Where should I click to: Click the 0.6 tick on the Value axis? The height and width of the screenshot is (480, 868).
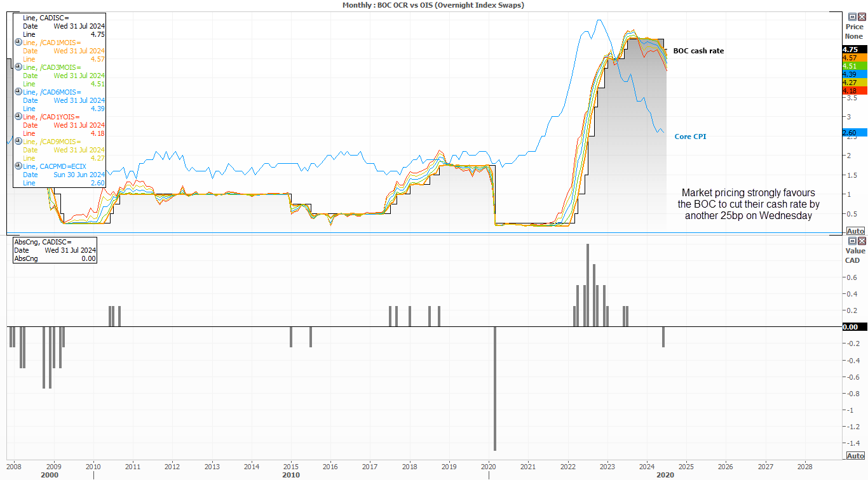point(852,277)
